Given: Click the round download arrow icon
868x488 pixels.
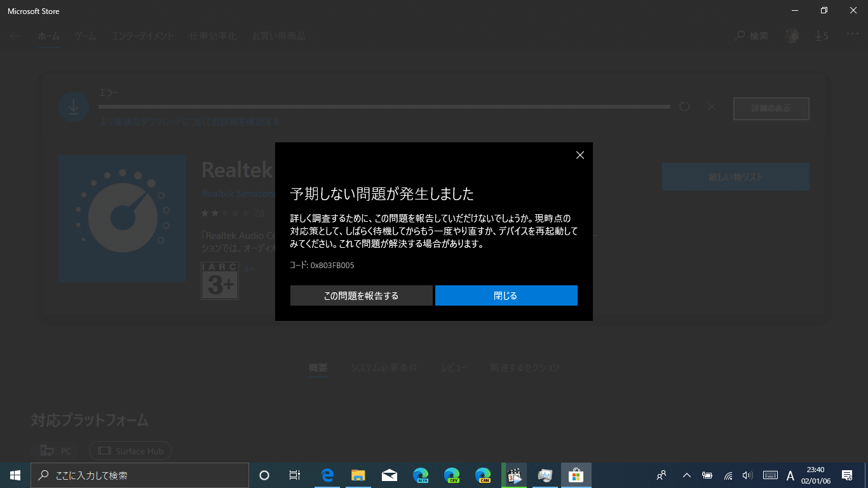Looking at the screenshot, I should [74, 107].
